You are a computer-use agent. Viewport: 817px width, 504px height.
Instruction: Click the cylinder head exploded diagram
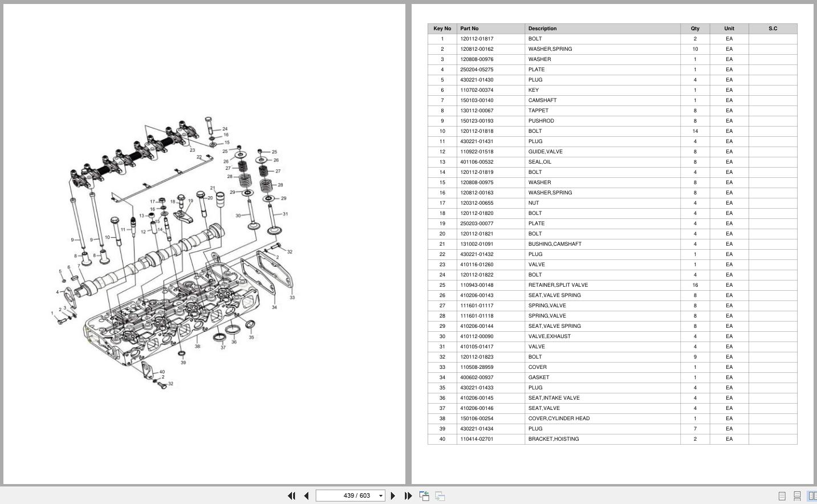(174, 253)
